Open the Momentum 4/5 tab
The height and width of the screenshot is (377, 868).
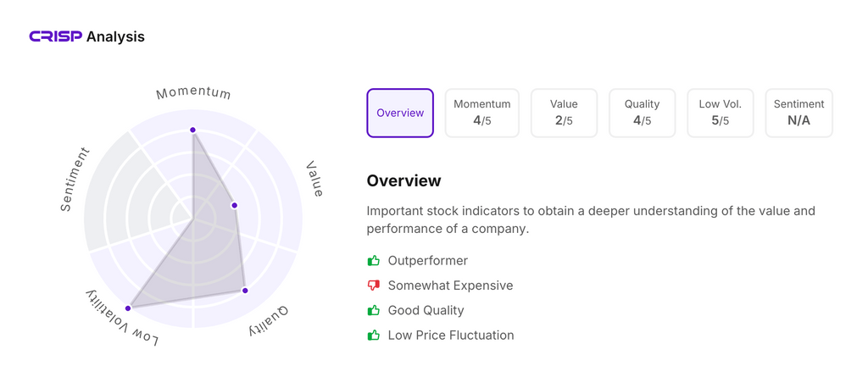481,113
